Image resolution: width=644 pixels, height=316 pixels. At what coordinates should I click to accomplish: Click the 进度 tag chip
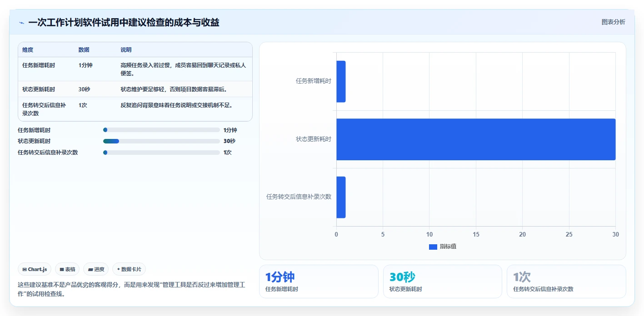point(96,269)
